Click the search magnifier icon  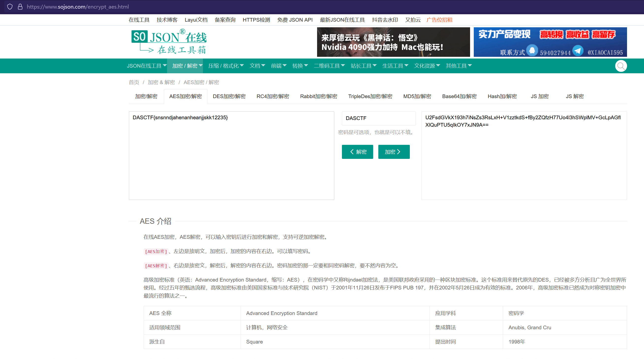point(621,66)
